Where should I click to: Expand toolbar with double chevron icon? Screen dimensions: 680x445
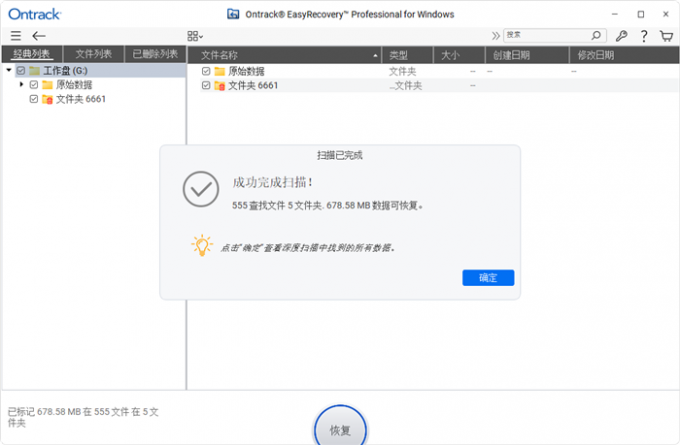click(496, 36)
